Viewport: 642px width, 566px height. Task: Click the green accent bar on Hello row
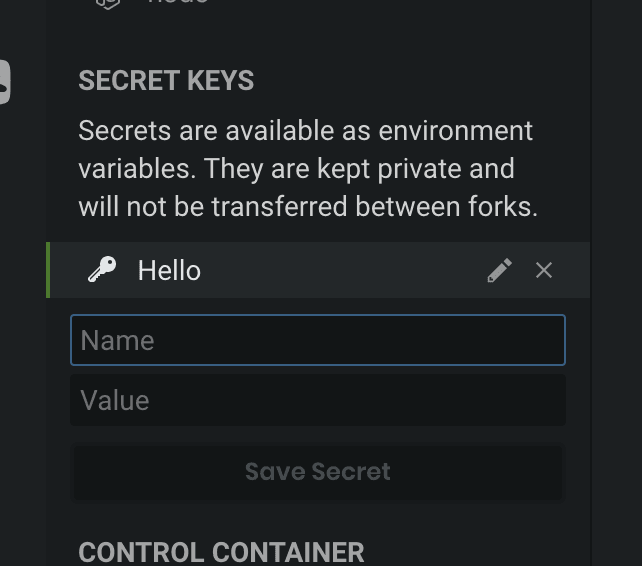pyautogui.click(x=48, y=270)
